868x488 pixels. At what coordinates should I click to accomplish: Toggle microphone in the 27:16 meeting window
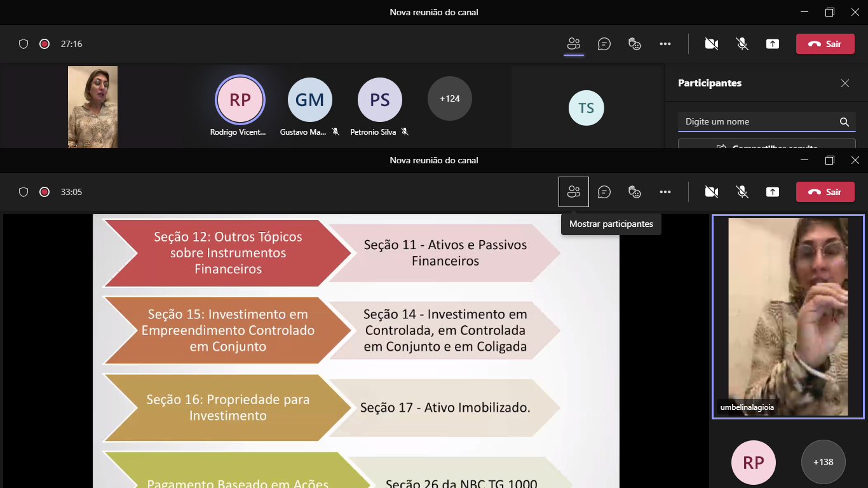(x=742, y=44)
